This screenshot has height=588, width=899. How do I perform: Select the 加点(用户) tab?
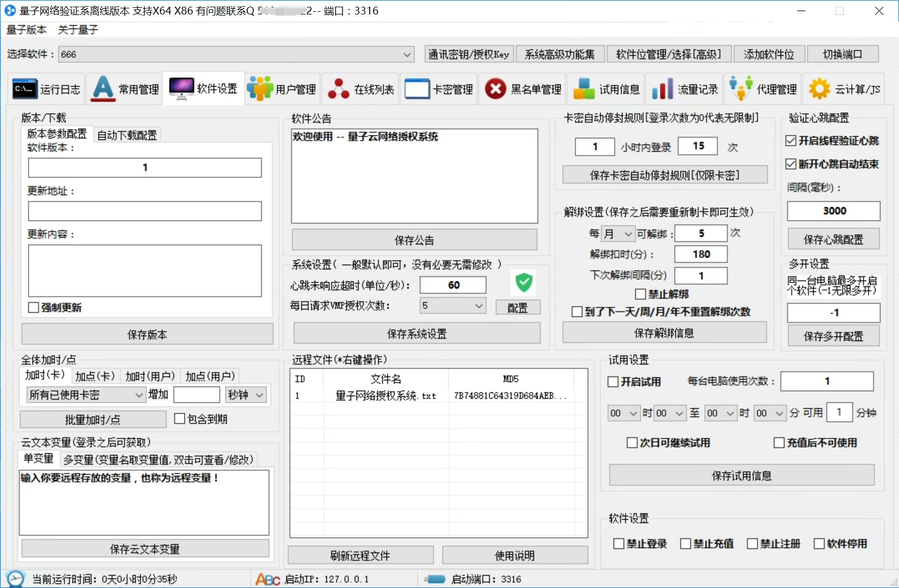pyautogui.click(x=210, y=377)
